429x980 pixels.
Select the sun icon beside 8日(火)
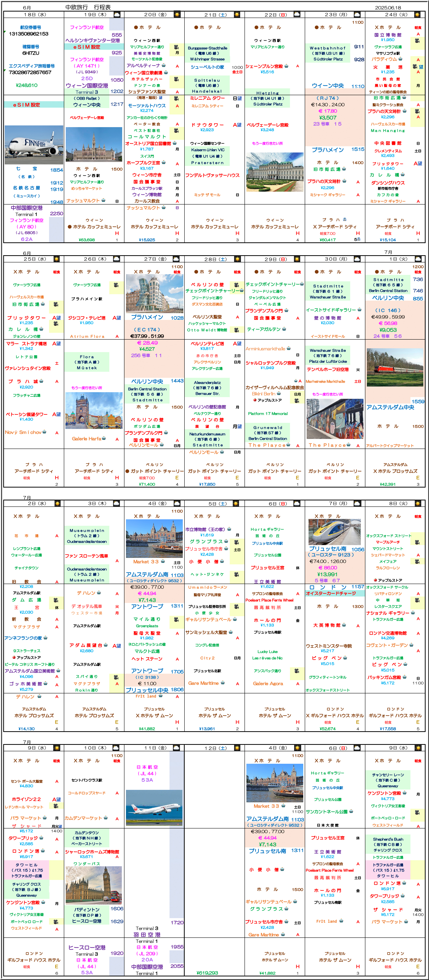pyautogui.click(x=418, y=503)
